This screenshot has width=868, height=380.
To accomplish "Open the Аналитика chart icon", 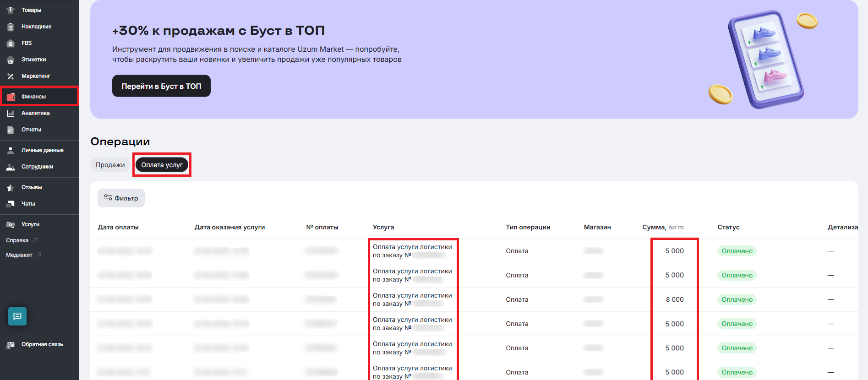I will 11,113.
